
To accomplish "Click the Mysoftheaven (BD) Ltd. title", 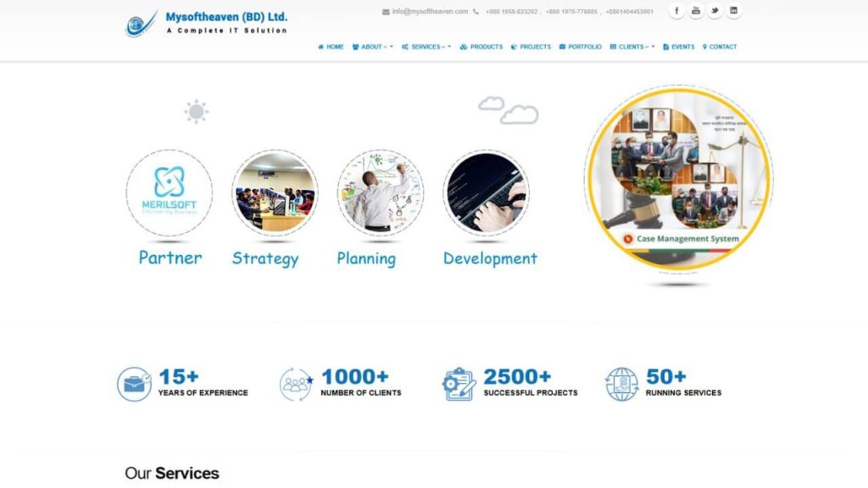I will [x=226, y=17].
